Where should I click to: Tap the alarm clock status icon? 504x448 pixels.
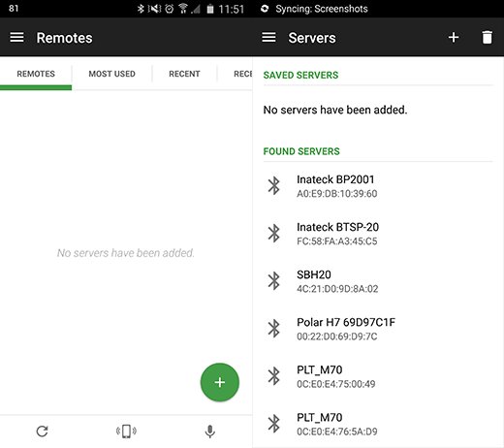[170, 9]
